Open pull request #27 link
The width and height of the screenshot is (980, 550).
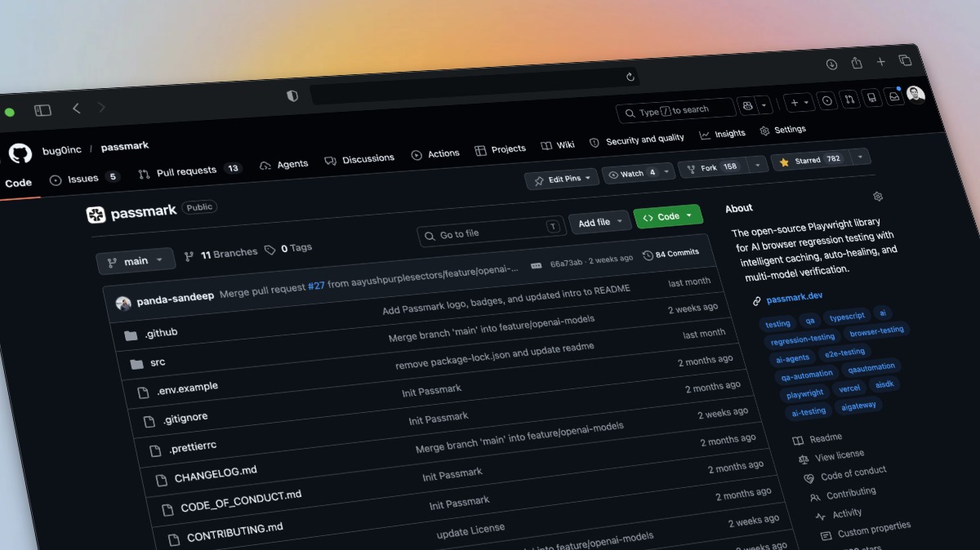[x=316, y=287]
